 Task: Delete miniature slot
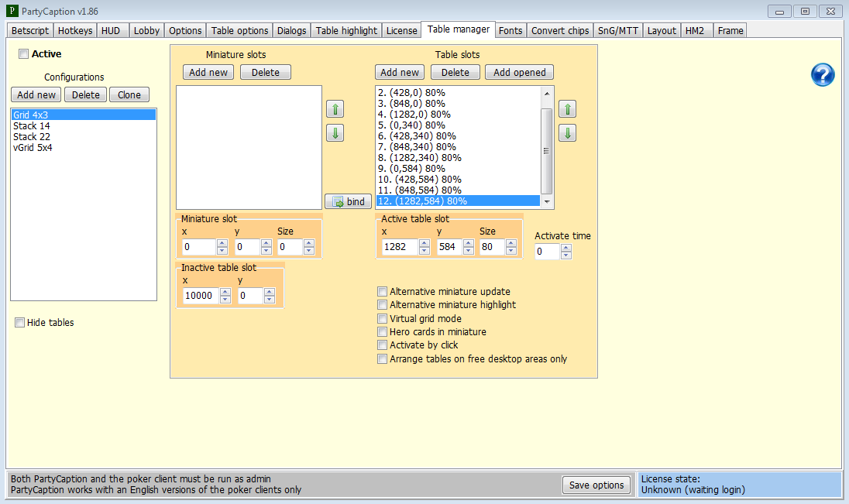tap(266, 73)
